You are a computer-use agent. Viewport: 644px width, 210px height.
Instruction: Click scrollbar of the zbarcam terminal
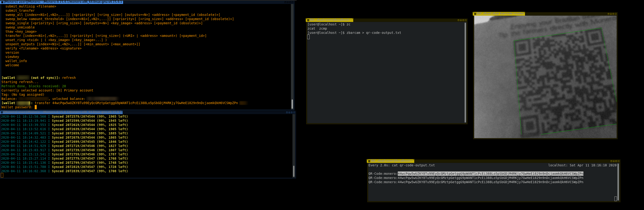point(465,72)
